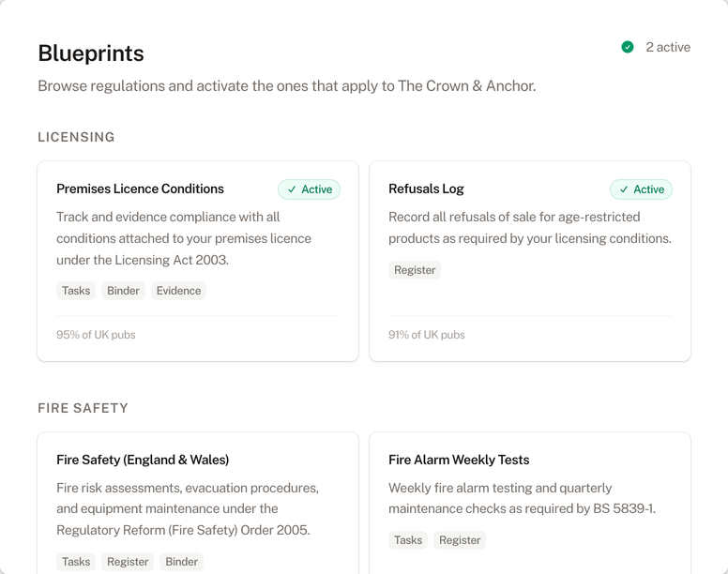The height and width of the screenshot is (574, 728).
Task: Open the Premises Licence Conditions blueprint title
Action: click(x=140, y=189)
